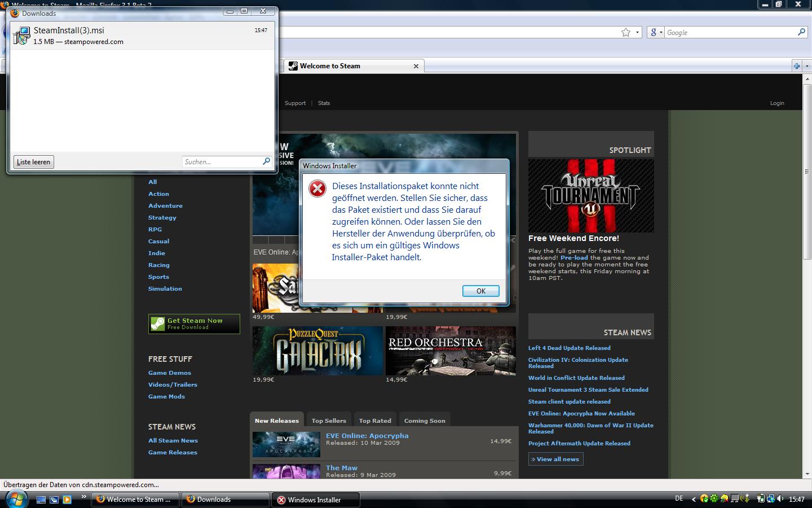Viewport: 812px width, 508px height.
Task: Browse the RPG genre link
Action: (x=155, y=229)
